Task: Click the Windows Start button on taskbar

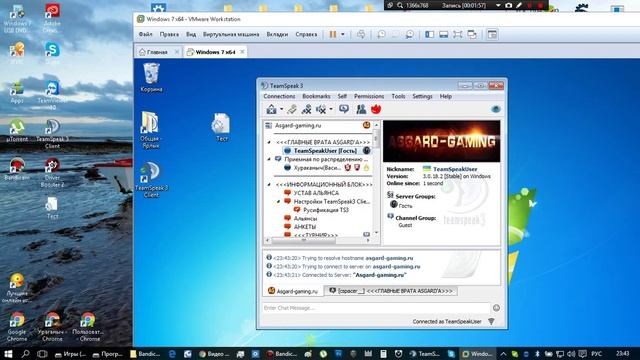Action: click(x=7, y=353)
